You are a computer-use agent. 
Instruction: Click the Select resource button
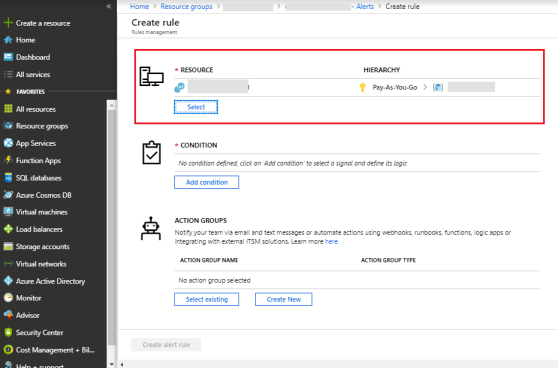(x=196, y=107)
